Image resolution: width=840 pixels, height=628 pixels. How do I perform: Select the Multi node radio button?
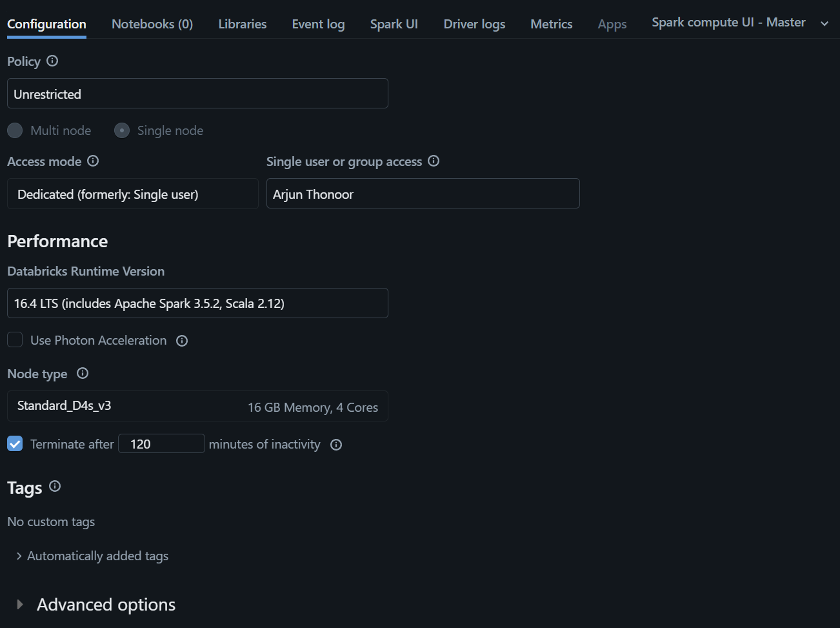[x=14, y=130]
